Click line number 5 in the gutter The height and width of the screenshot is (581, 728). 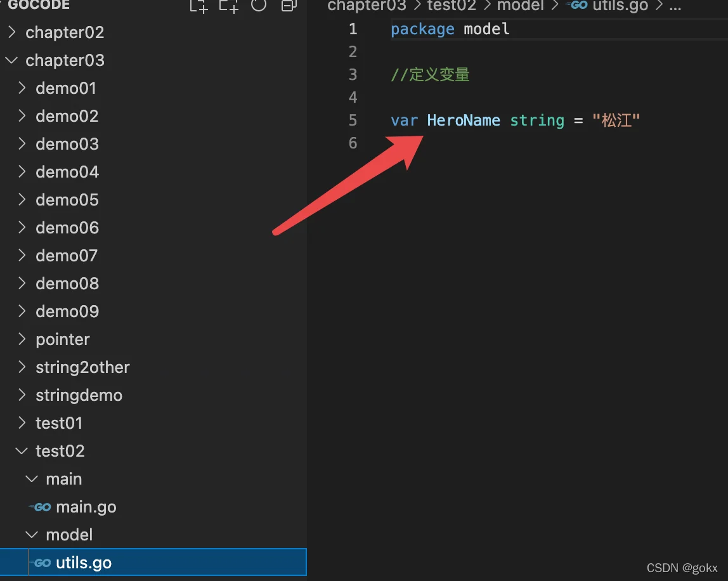pos(353,120)
